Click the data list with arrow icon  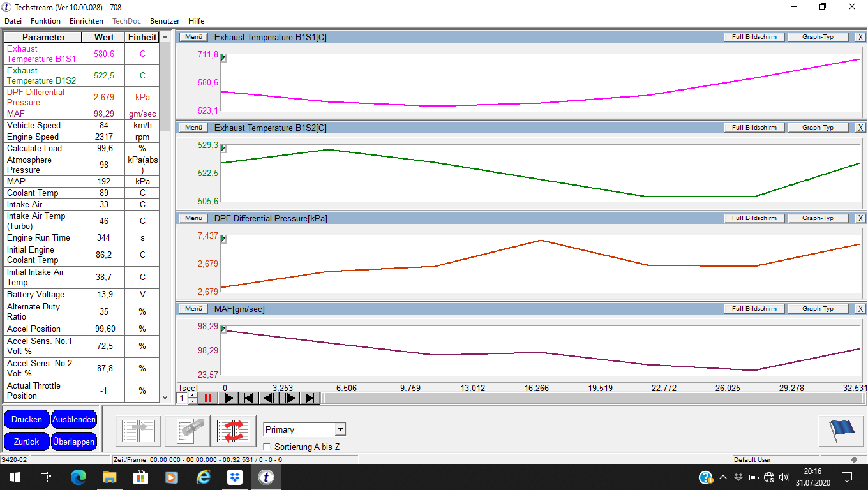coord(138,431)
